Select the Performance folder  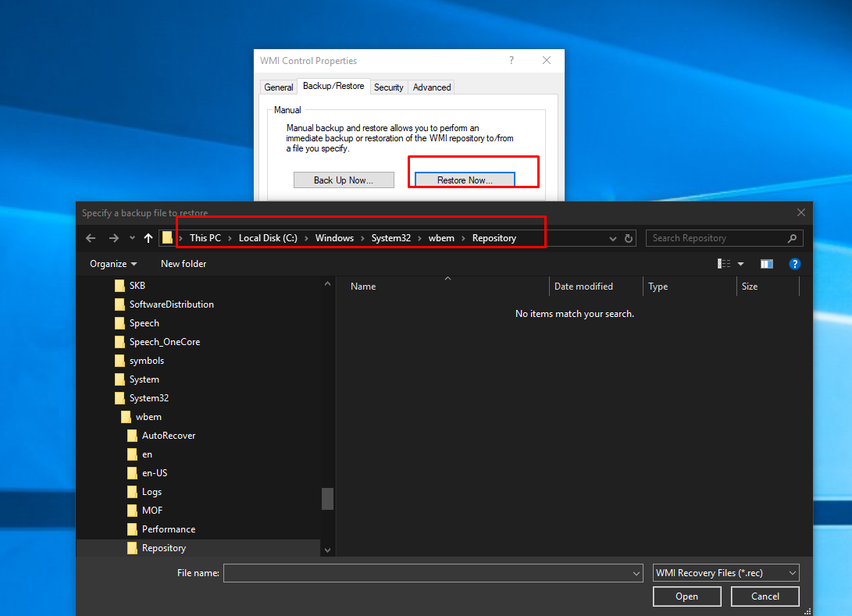point(169,529)
